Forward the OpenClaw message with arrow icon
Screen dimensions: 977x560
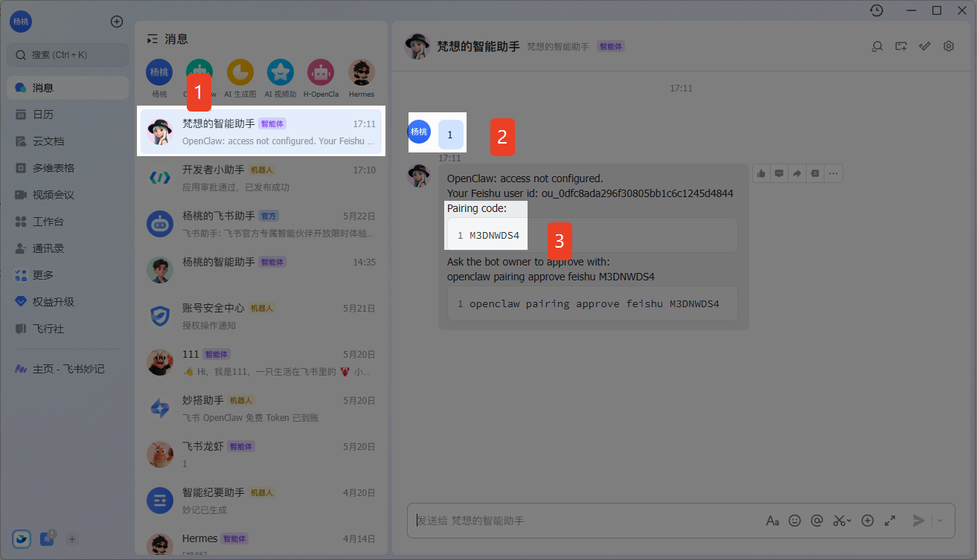pos(797,173)
